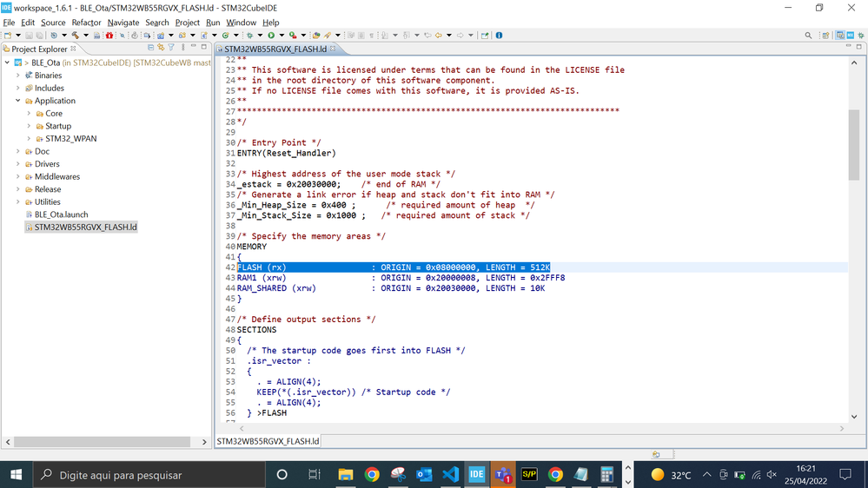Switch to the Debug perspective bug icon
The height and width of the screenshot is (488, 868).
pyautogui.click(x=861, y=36)
